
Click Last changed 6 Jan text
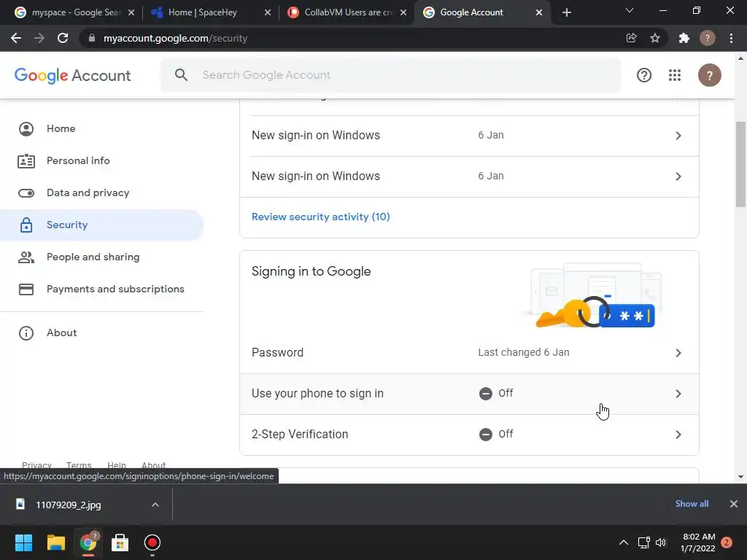click(524, 352)
